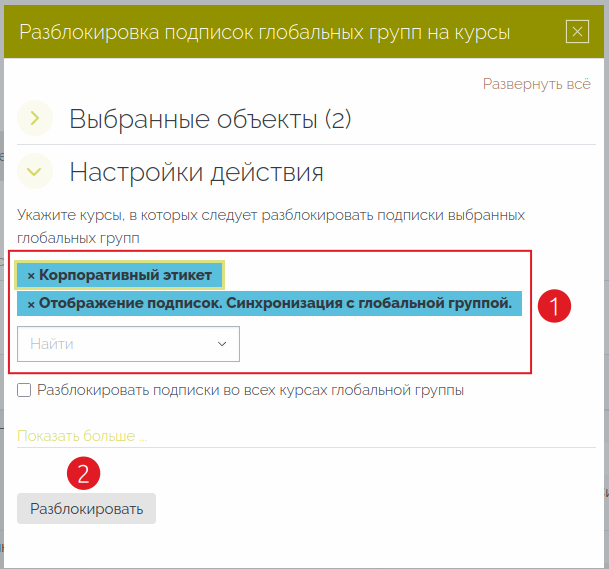This screenshot has width=609, height=569.
Task: Click the red number 1 marker
Action: [x=554, y=306]
